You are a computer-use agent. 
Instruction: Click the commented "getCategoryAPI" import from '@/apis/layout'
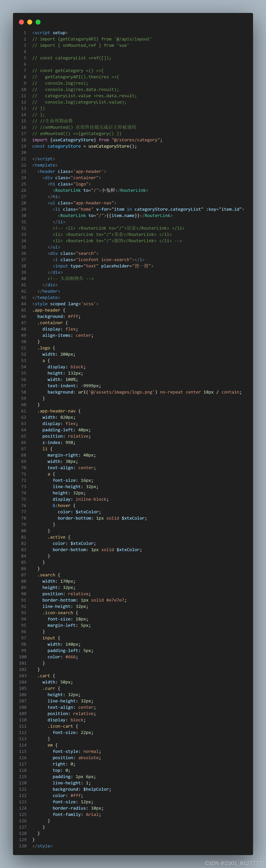tap(92, 39)
